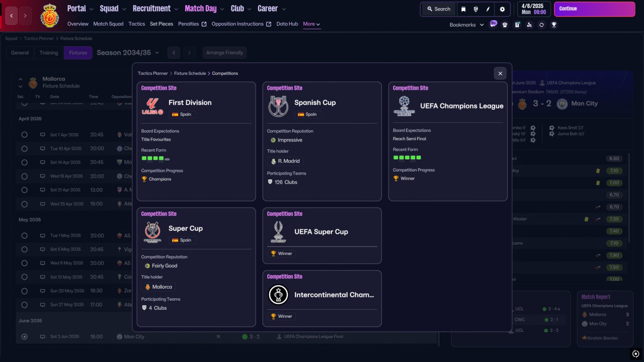Viewport: 644px width, 362px height.
Task: Click the UEFA Super Cup logo
Action: 278,232
